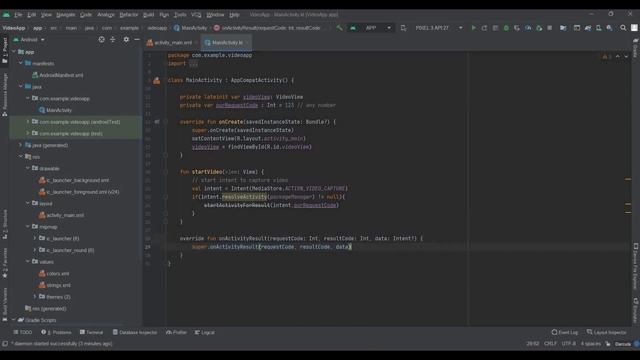Click device icon before PIXEL 3 API 27
This screenshot has width=640, height=360.
coord(403,28)
